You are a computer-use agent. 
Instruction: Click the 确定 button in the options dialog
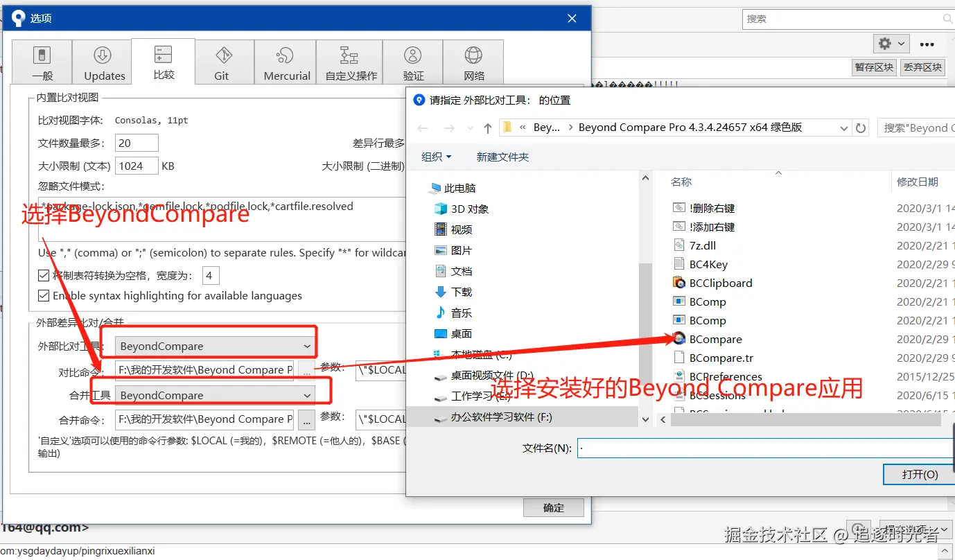pos(553,508)
